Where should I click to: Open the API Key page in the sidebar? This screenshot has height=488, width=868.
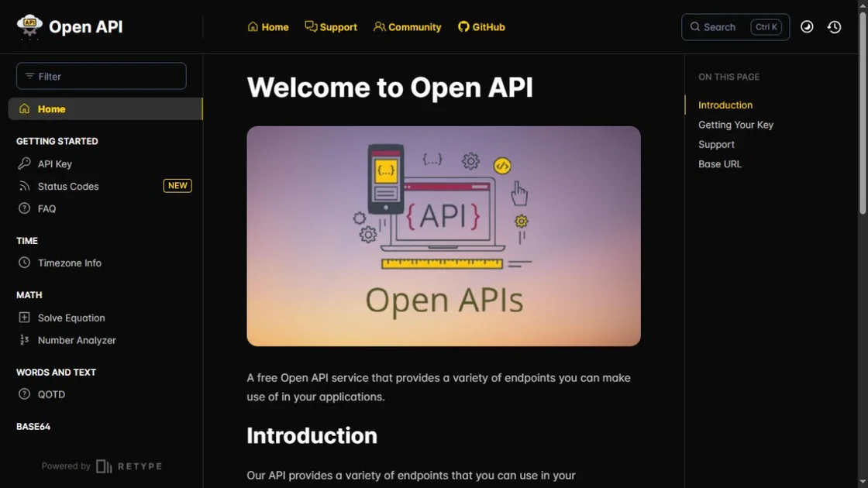[55, 163]
